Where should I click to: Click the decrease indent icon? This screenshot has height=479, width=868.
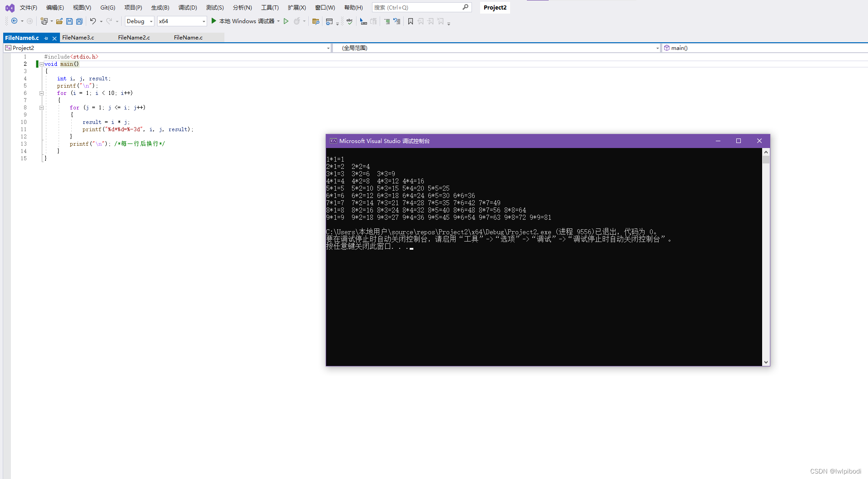coord(397,21)
